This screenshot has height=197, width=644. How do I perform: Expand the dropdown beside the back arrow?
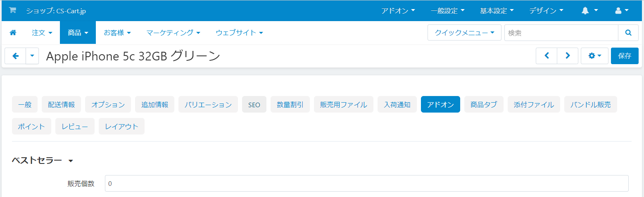coord(32,56)
